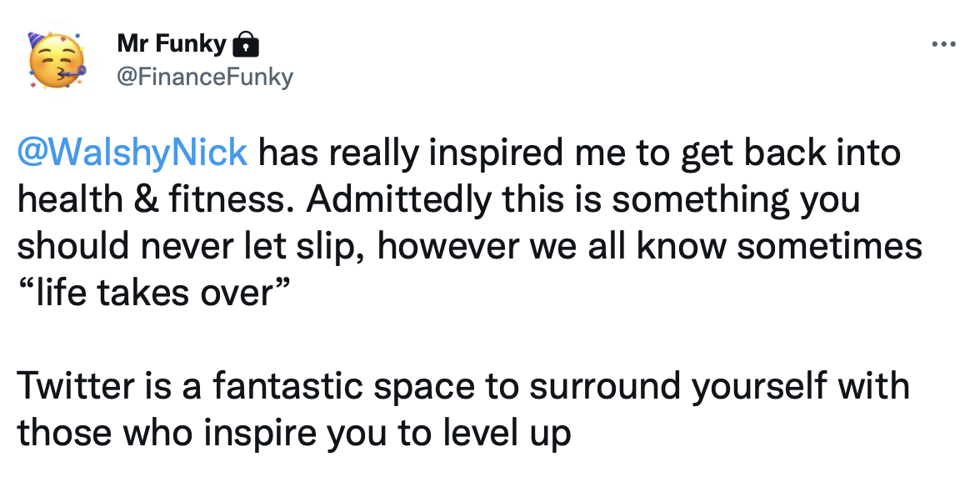Open the Mr Funky display name
The image size is (980, 482).
click(x=171, y=43)
